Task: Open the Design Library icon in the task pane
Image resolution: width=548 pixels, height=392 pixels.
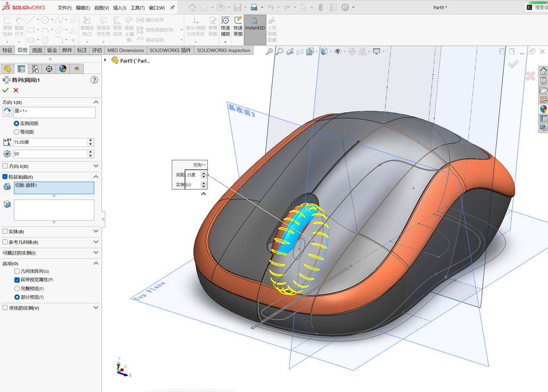Action: (x=544, y=80)
